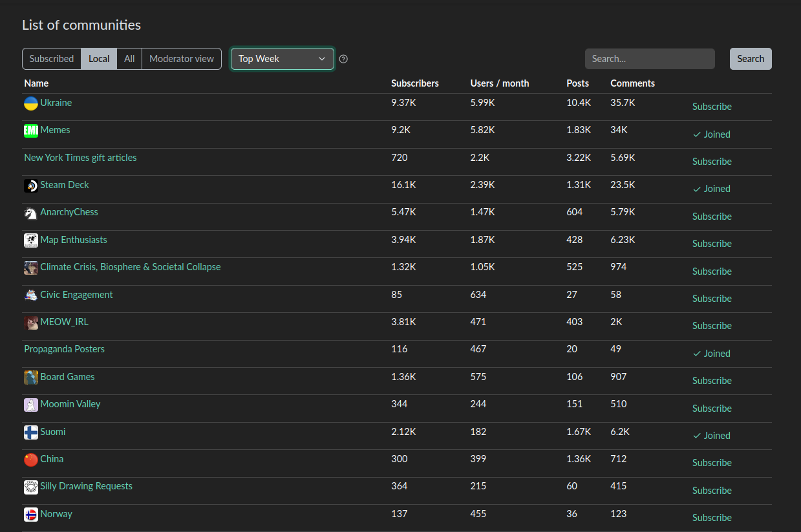801x532 pixels.
Task: Subscribe to the Civic Engagement community
Action: [x=712, y=299]
